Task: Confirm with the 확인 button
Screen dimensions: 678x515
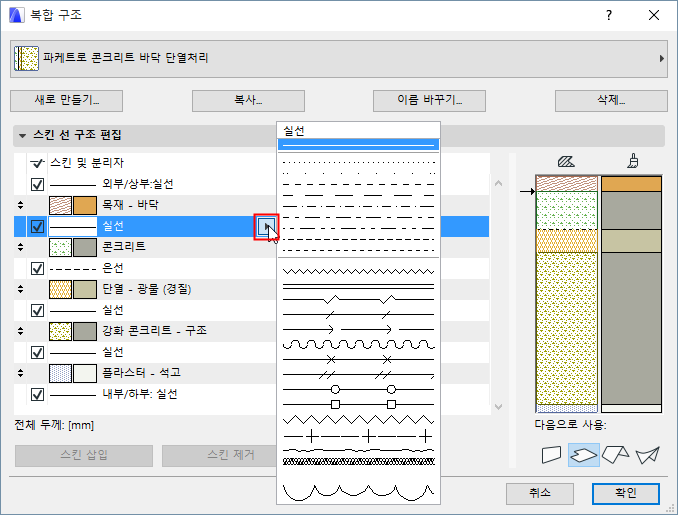Action: [x=626, y=493]
